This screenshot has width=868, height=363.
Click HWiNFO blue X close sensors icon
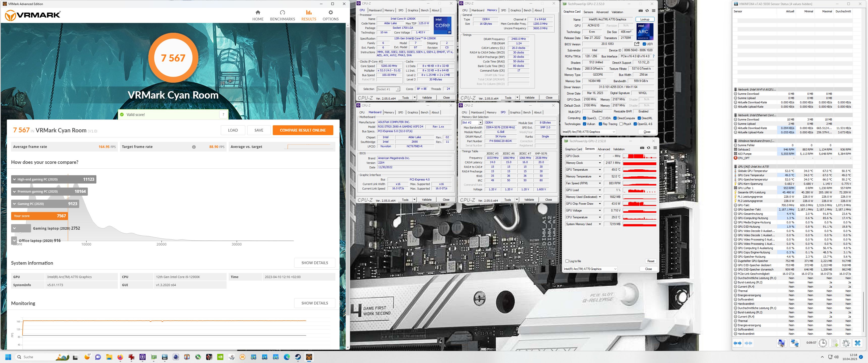coord(858,343)
